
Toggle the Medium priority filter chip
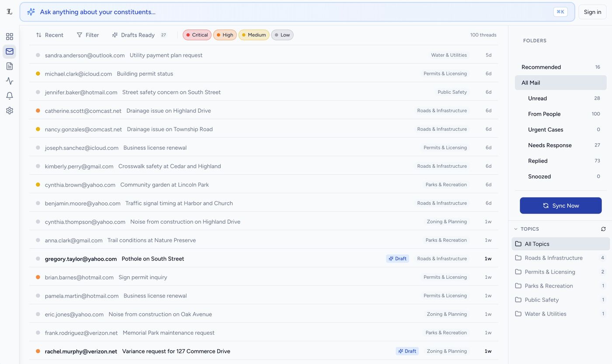click(254, 35)
